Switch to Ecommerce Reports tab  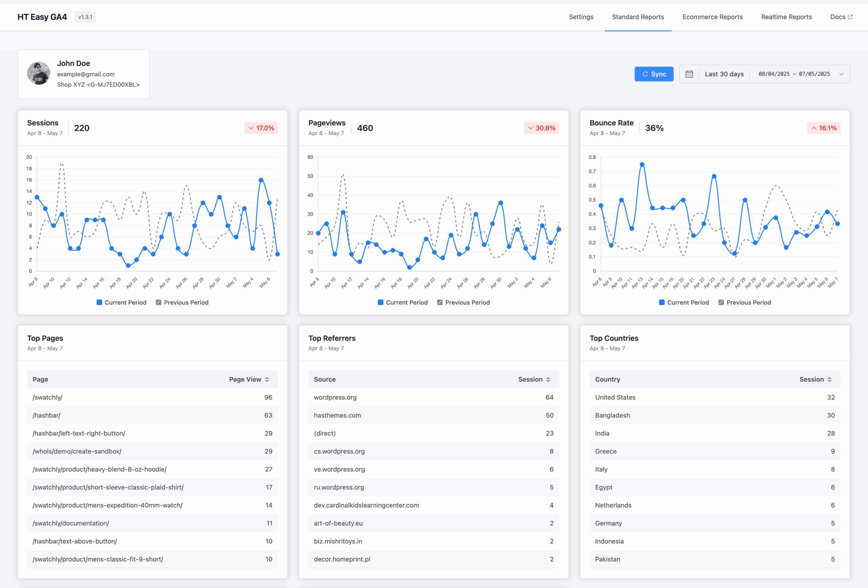tap(712, 17)
